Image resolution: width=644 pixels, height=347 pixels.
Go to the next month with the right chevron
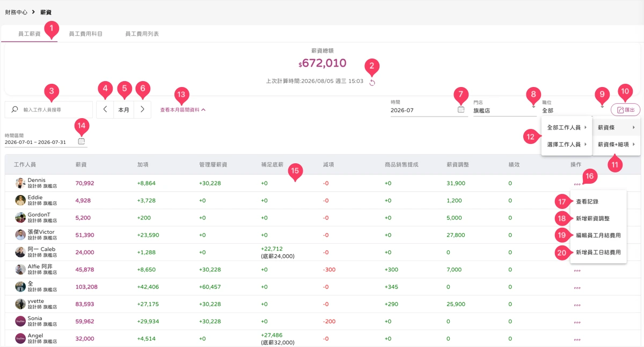tap(142, 110)
